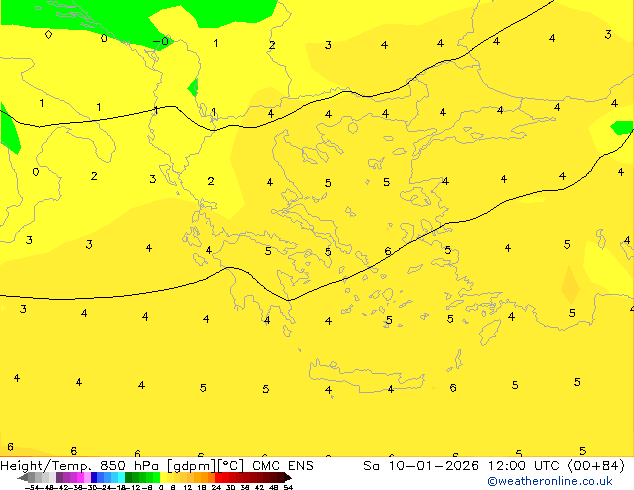The height and width of the screenshot is (490, 634).
Task: Click the "Sa 10-01-2026" date text
Action: pos(421,466)
